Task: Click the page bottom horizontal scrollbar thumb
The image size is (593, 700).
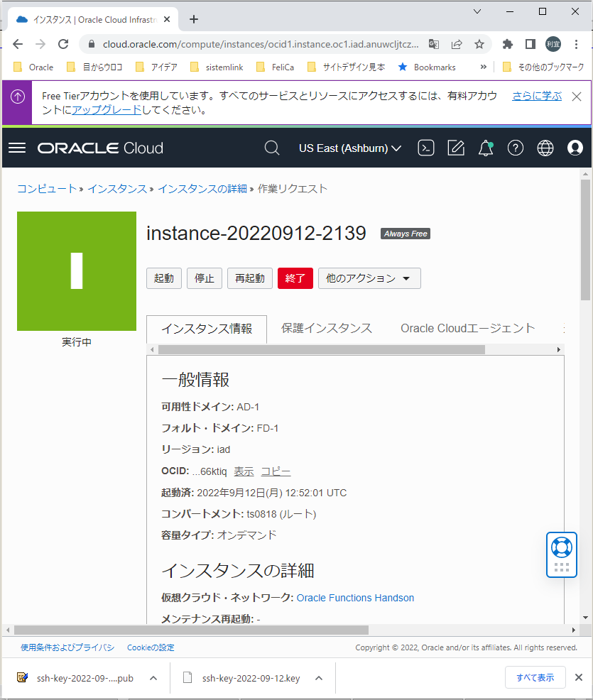Action: click(x=191, y=630)
